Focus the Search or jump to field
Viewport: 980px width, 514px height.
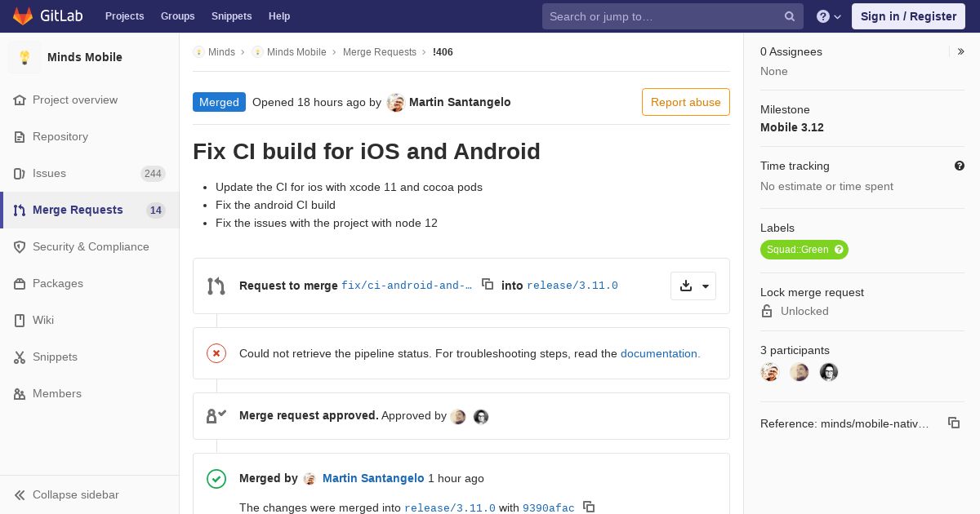[673, 16]
